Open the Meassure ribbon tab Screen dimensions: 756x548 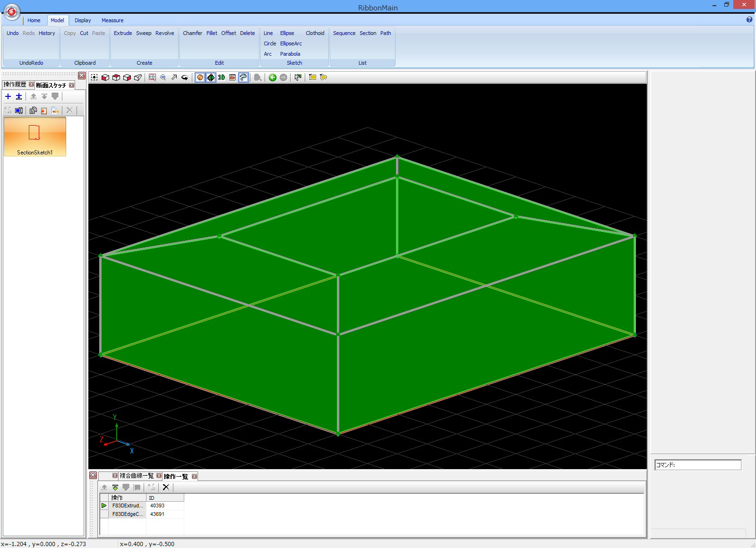point(112,20)
